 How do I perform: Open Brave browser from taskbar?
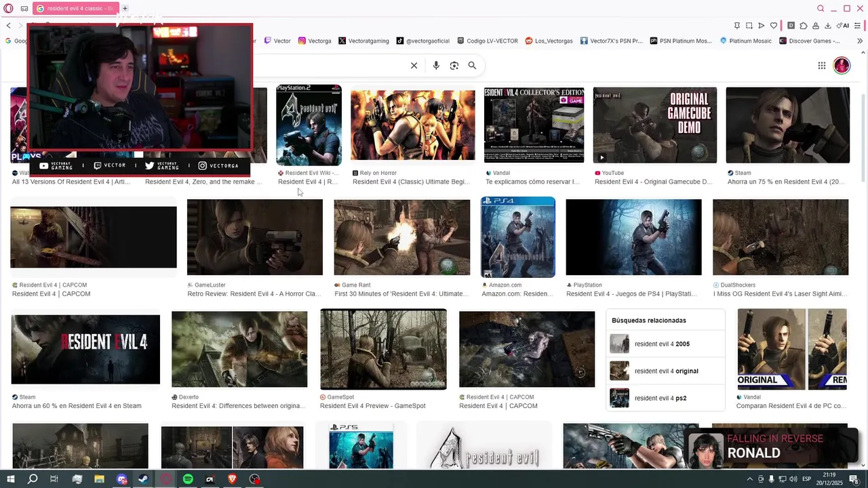[233, 479]
